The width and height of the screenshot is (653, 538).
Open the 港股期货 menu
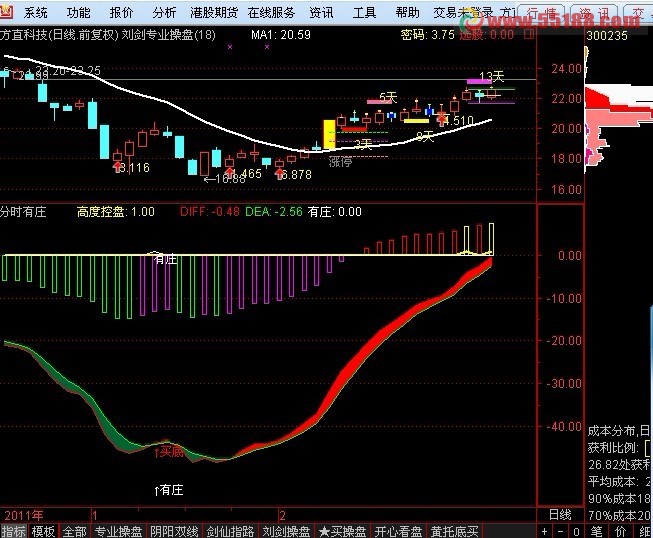click(214, 13)
